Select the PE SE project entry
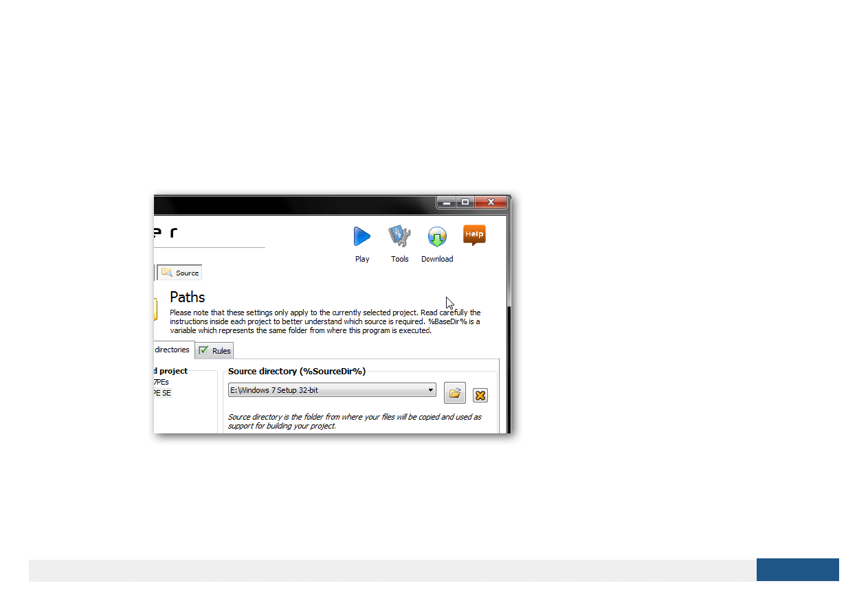Screen dimensions: 868x614 click(x=162, y=393)
